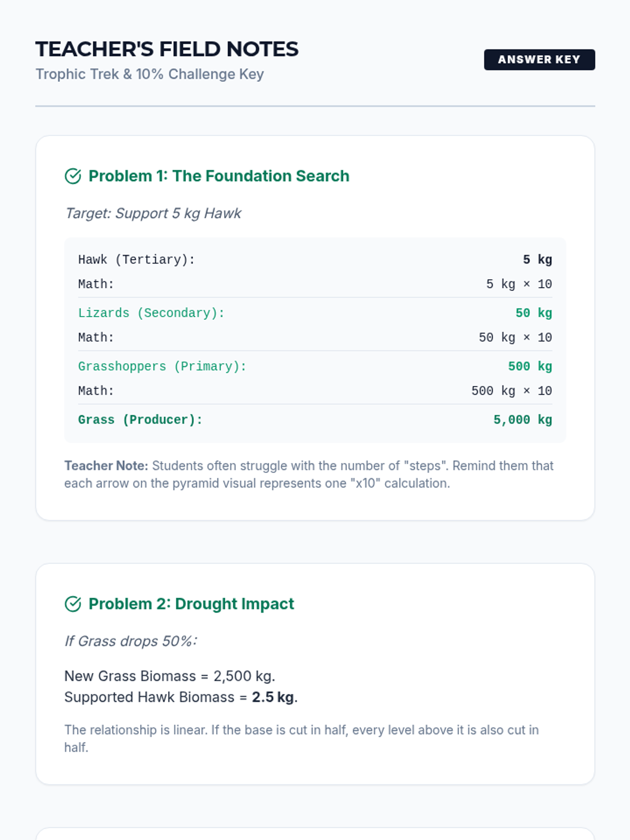630x840 pixels.
Task: Click the New Grass Biomass line
Action: point(170,676)
